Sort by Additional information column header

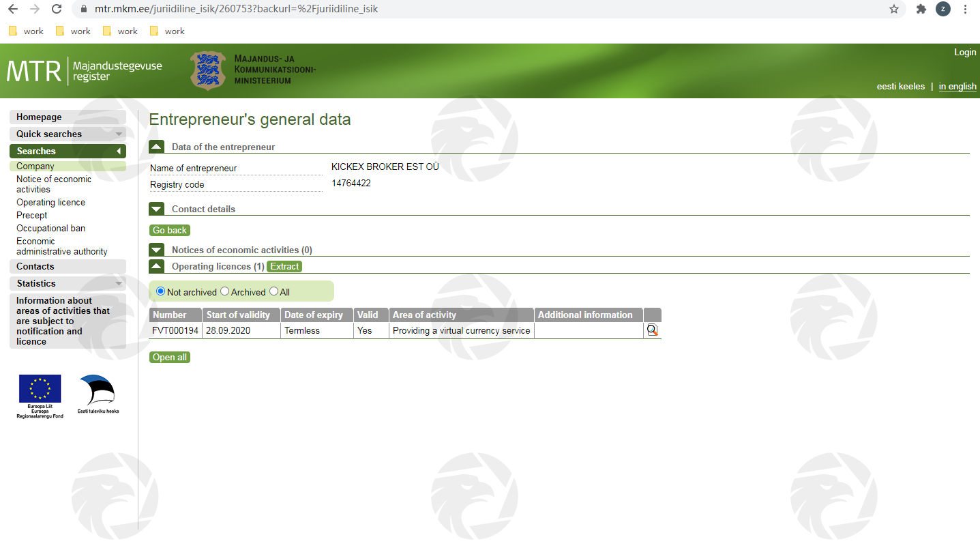pos(589,315)
